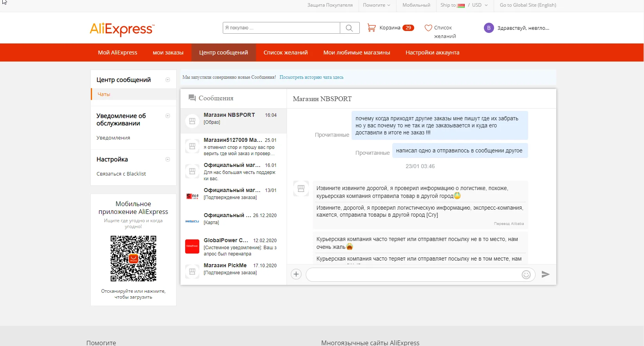Collapse the Уведомление об обслуживании section

(x=168, y=116)
